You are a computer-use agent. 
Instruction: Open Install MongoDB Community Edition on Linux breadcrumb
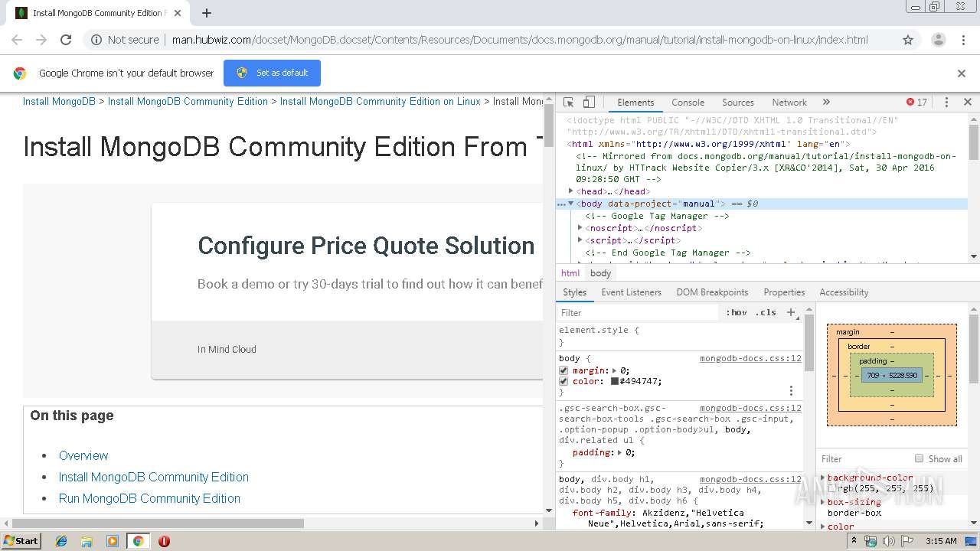point(380,101)
